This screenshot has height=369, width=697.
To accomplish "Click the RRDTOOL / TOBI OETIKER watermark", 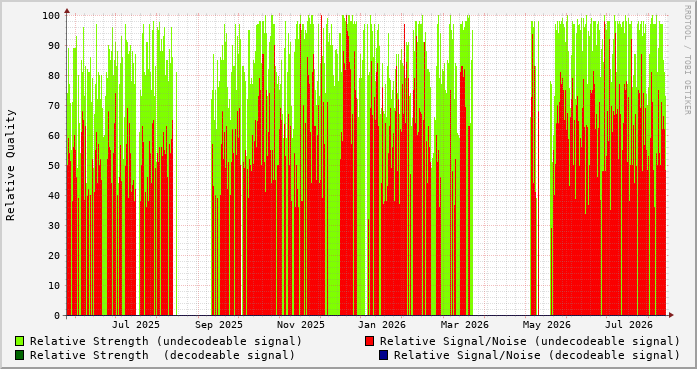I will coord(687,60).
